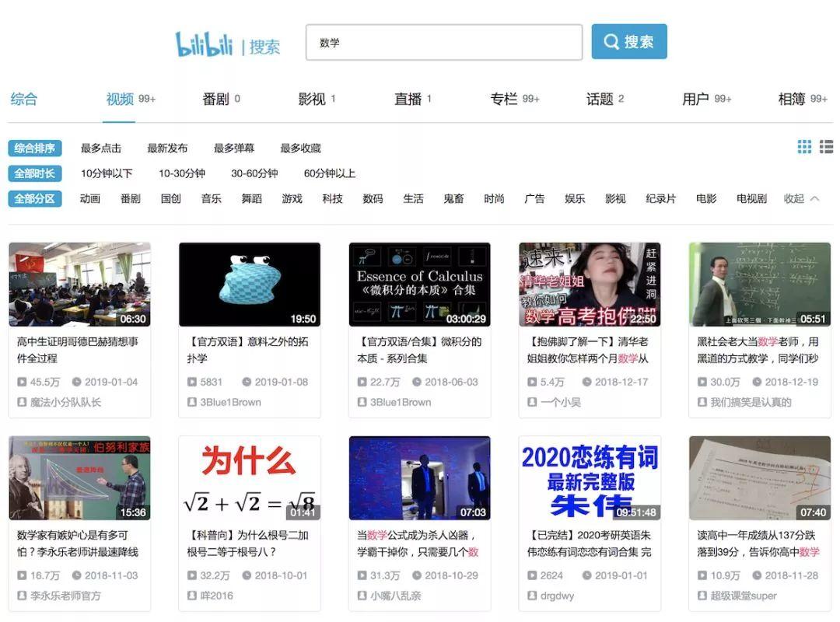Click play count icon beside 32.2万

192,575
